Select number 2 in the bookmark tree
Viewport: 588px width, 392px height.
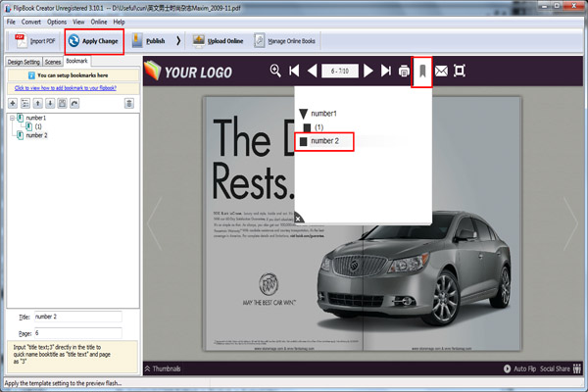click(x=36, y=135)
